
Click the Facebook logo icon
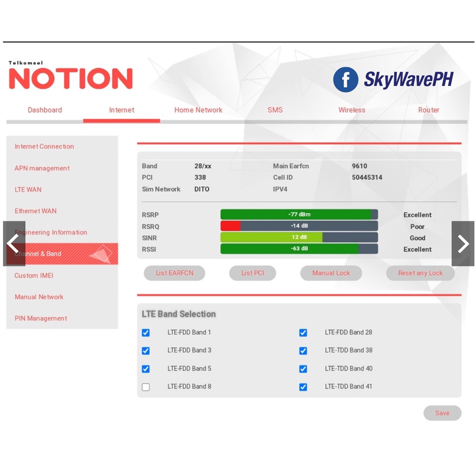(x=345, y=79)
